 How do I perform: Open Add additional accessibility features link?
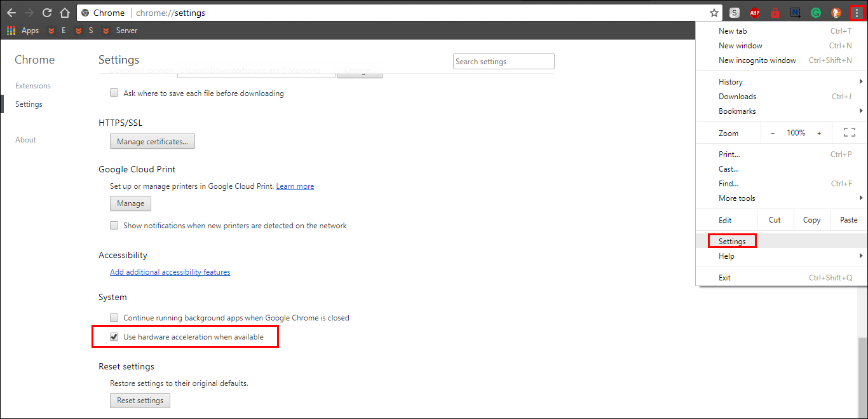[170, 272]
